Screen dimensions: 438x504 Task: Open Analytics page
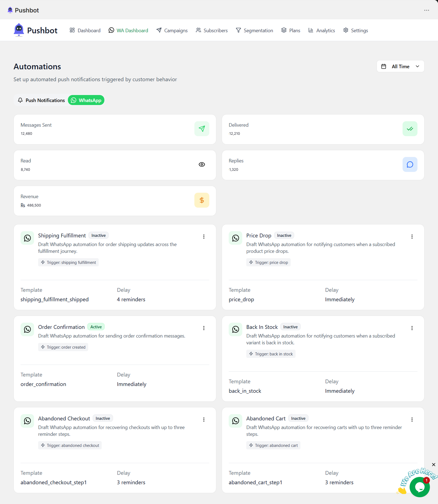(321, 30)
